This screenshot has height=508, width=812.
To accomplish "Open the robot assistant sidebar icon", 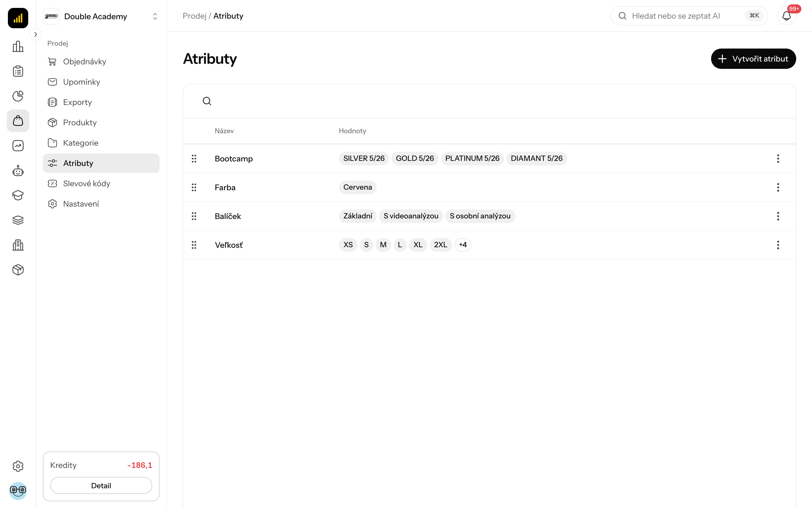I will pos(18,171).
